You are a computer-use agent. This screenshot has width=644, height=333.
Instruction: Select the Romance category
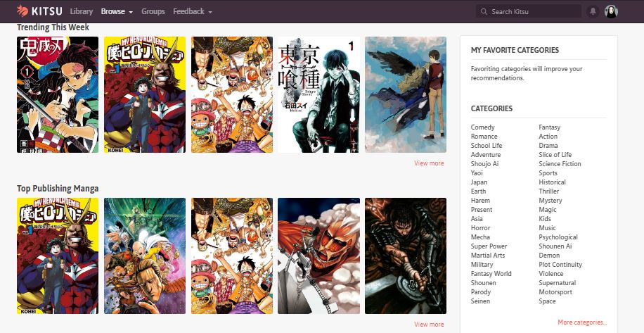484,137
